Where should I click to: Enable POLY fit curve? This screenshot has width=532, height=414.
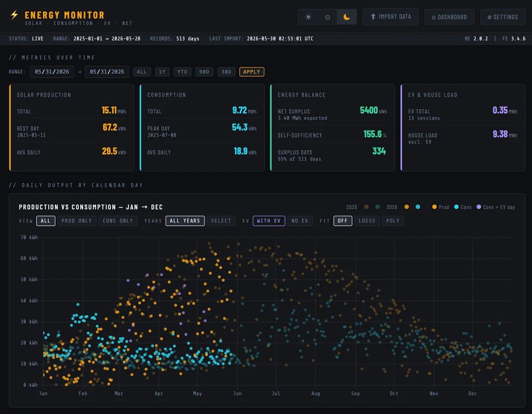point(393,221)
